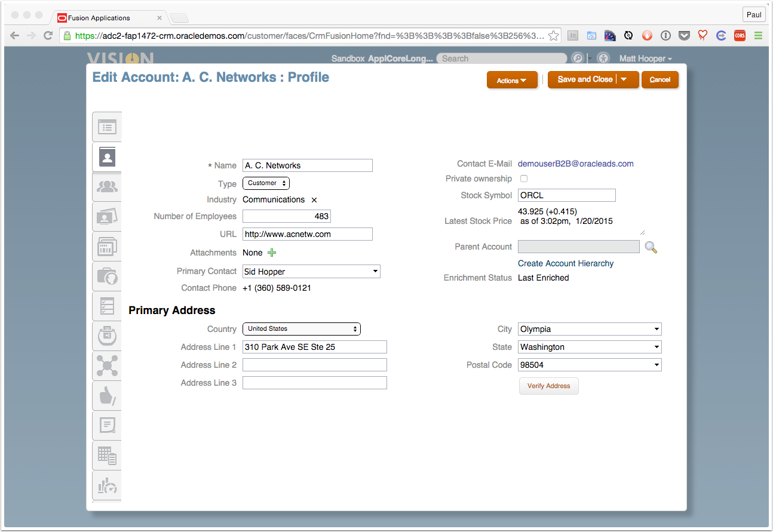
Task: Click the Address Line 1 field
Action: [x=315, y=347]
